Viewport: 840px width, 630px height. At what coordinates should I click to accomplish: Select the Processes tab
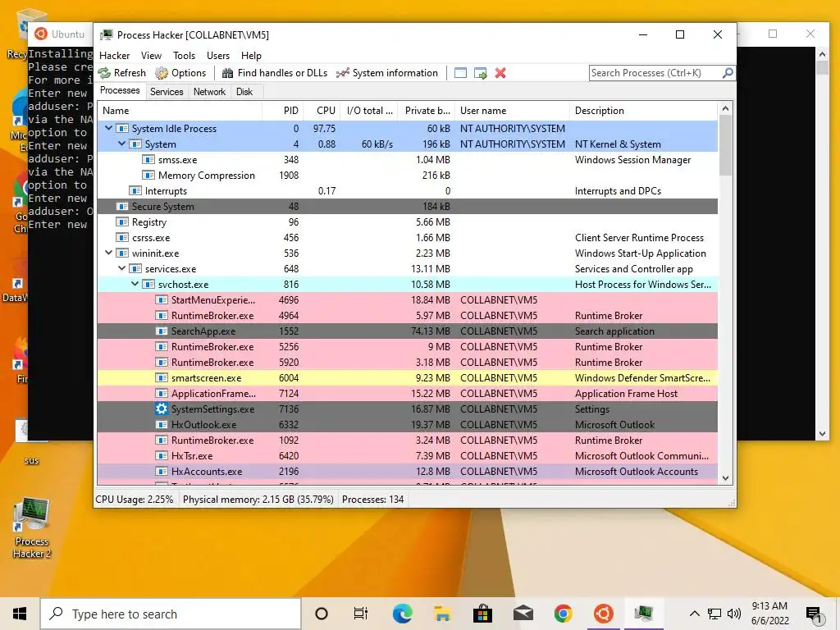pyautogui.click(x=120, y=90)
